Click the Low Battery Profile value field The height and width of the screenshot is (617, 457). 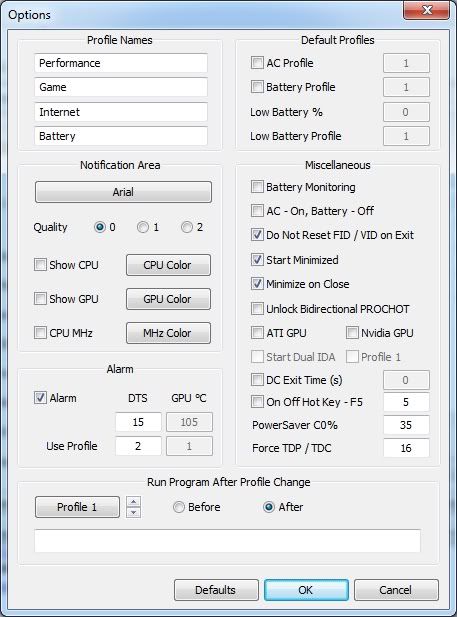(x=406, y=136)
